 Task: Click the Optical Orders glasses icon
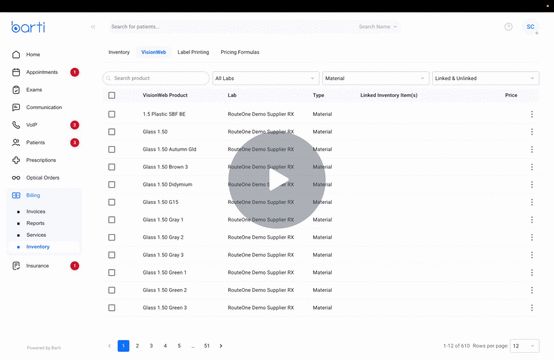pyautogui.click(x=16, y=178)
